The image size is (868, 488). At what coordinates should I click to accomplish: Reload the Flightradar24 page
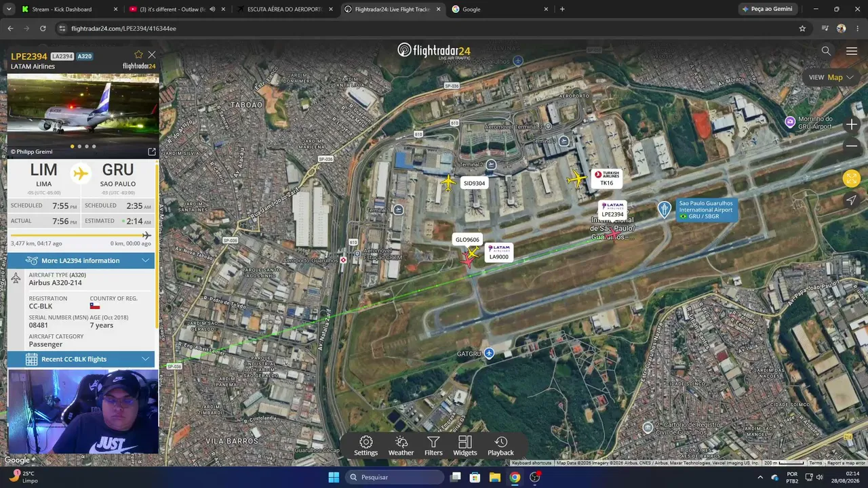coord(43,28)
